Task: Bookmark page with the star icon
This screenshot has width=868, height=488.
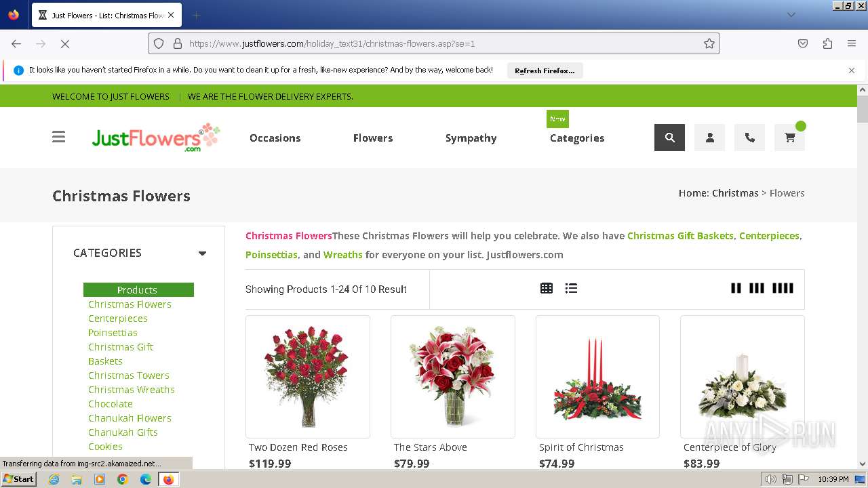Action: pyautogui.click(x=709, y=43)
